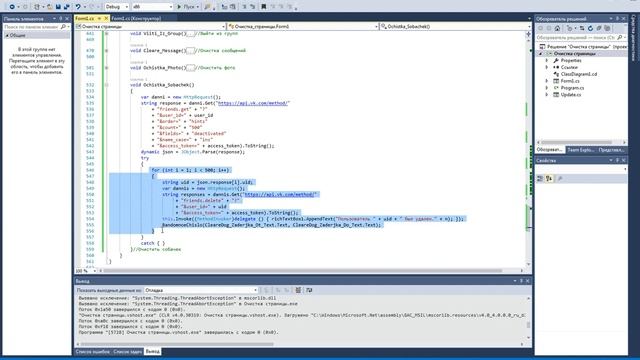Collapse the Очистка страницы project node
This screenshot has height=360, width=640.
tap(541, 53)
